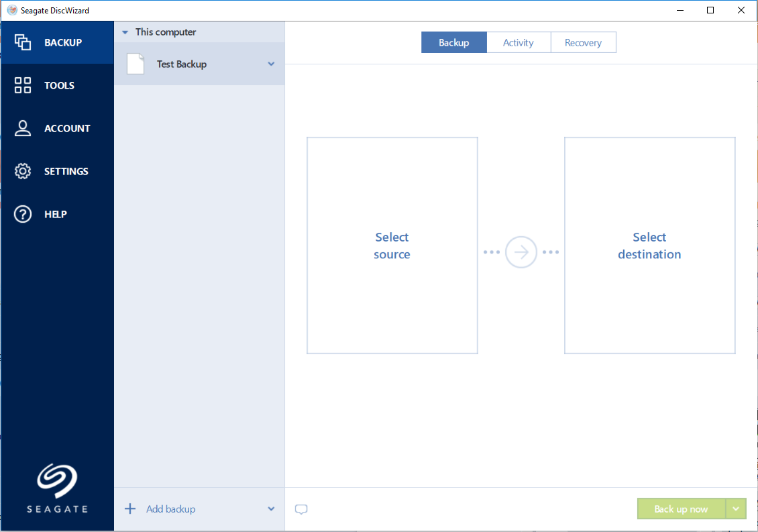Minimize the DiscWizard window
Image resolution: width=758 pixels, height=532 pixels.
click(680, 10)
